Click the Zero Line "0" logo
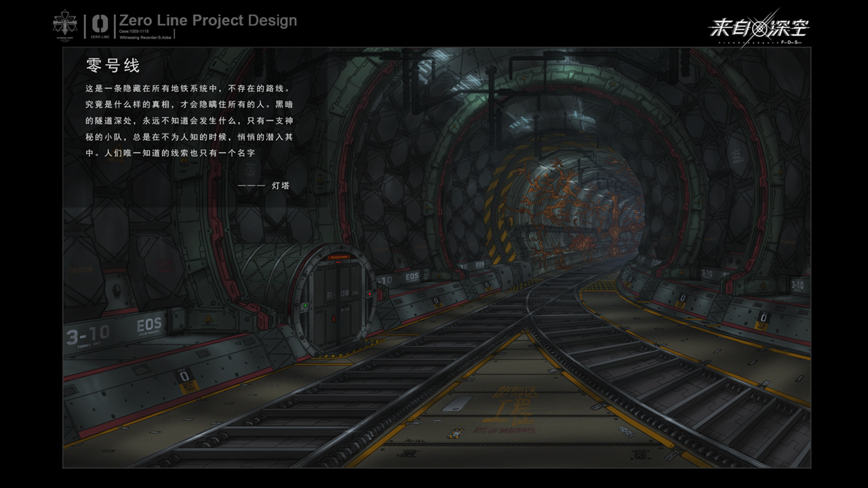 [x=100, y=25]
